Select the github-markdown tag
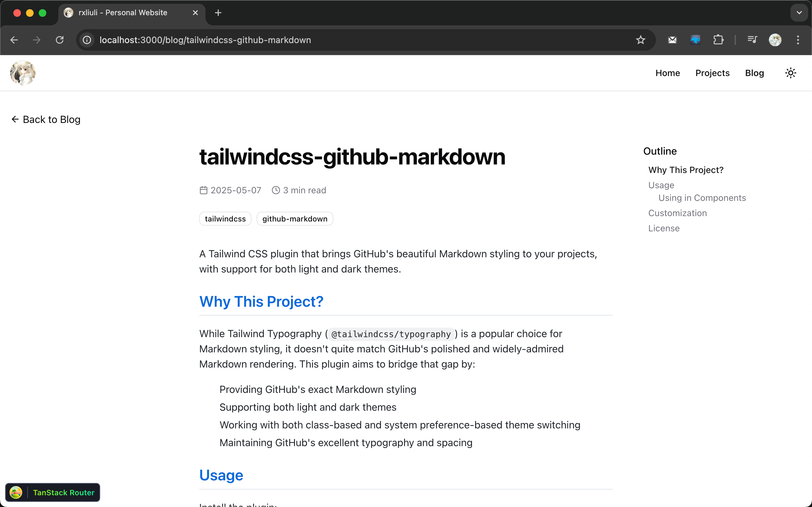Screen dimensions: 812x507 [294, 219]
